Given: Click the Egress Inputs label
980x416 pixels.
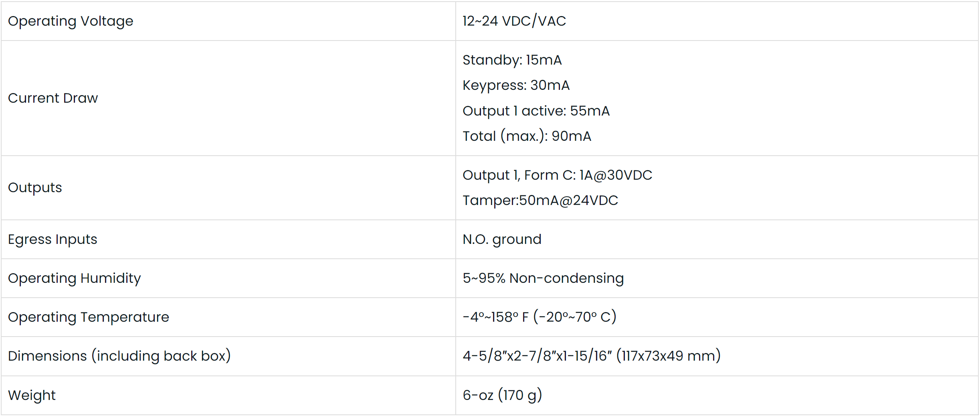Looking at the screenshot, I should pyautogui.click(x=53, y=239).
